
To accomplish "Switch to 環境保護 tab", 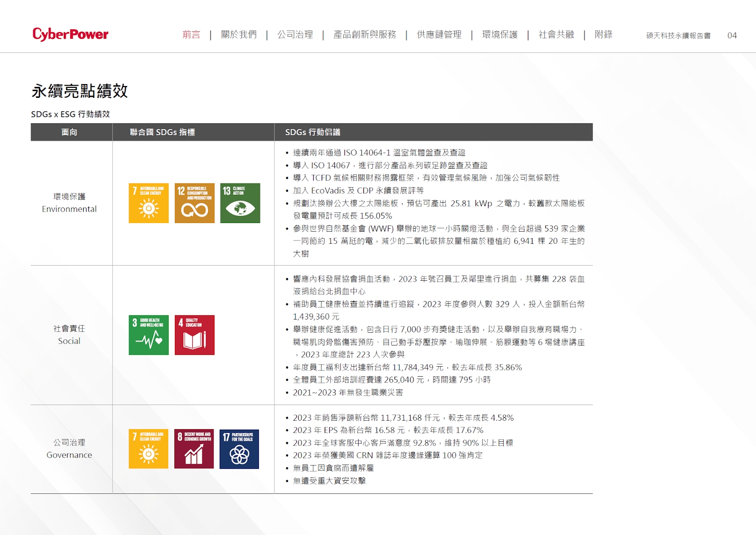I will coord(500,35).
